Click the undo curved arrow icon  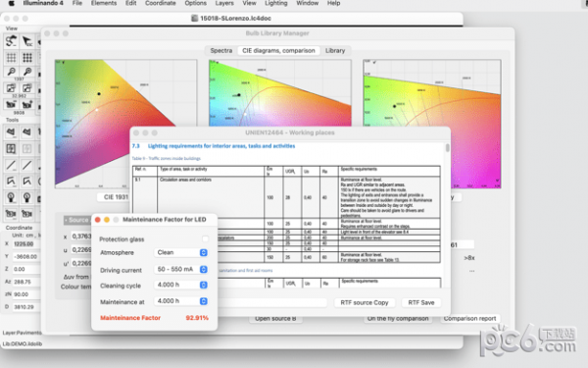pos(11,41)
